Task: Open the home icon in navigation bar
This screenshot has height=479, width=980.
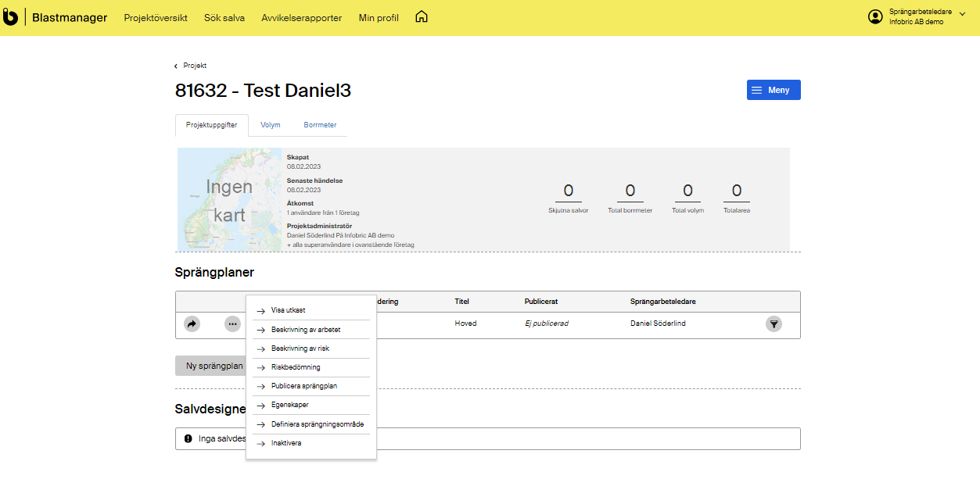Action: (x=422, y=16)
